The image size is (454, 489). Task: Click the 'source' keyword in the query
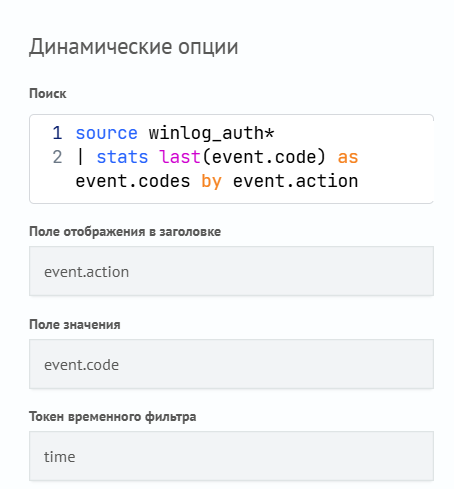[x=106, y=133]
